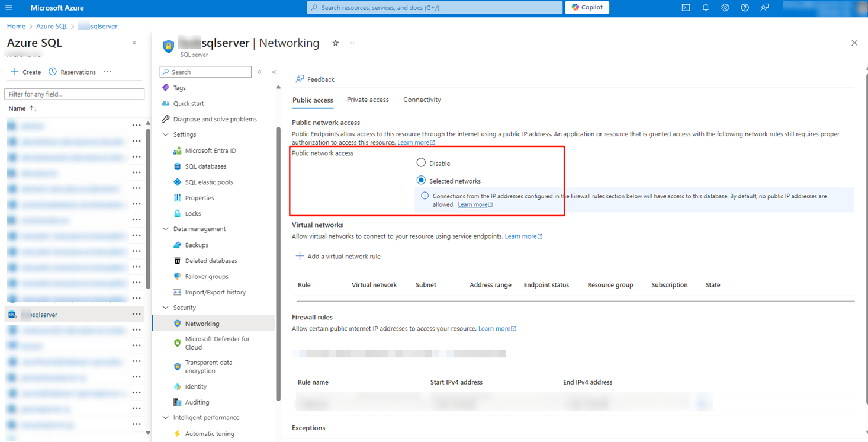The width and height of the screenshot is (868, 442).
Task: Collapse the Azure SQL list panel
Action: pyautogui.click(x=134, y=43)
